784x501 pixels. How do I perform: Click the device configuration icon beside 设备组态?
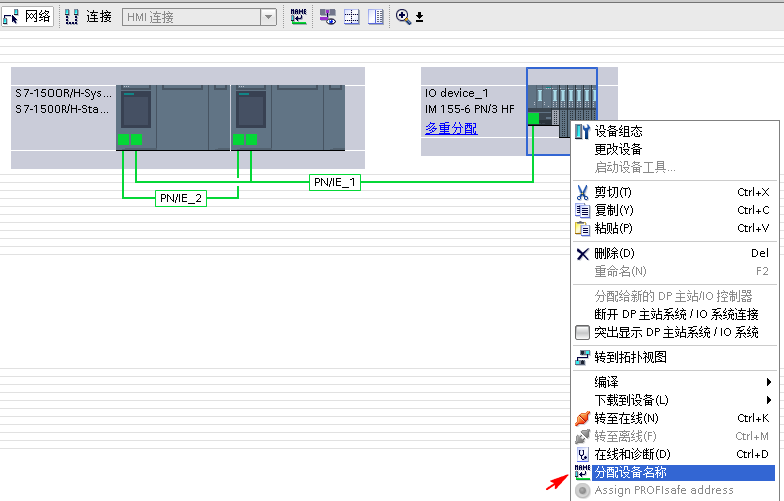[x=582, y=132]
